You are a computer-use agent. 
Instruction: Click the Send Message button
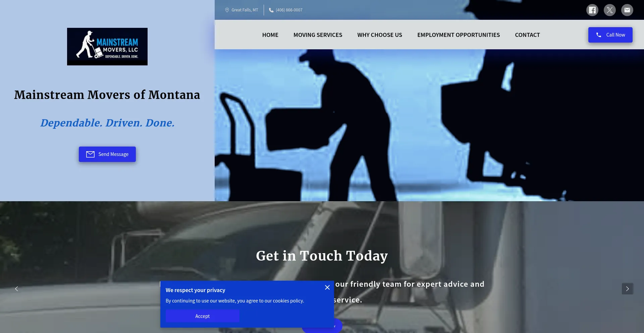click(x=107, y=154)
